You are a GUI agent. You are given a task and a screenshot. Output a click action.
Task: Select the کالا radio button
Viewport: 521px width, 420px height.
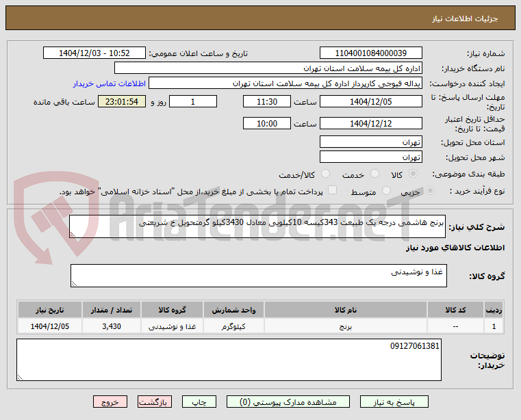414,174
